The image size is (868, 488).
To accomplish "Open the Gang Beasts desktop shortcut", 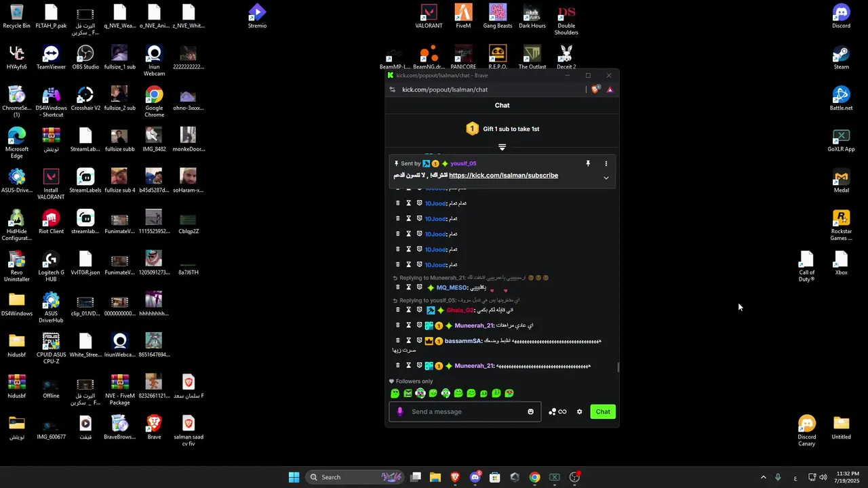I will pyautogui.click(x=498, y=17).
